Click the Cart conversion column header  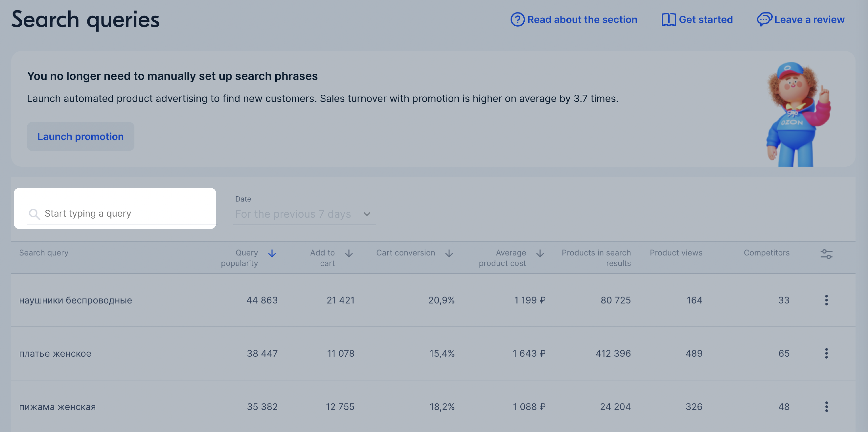405,252
